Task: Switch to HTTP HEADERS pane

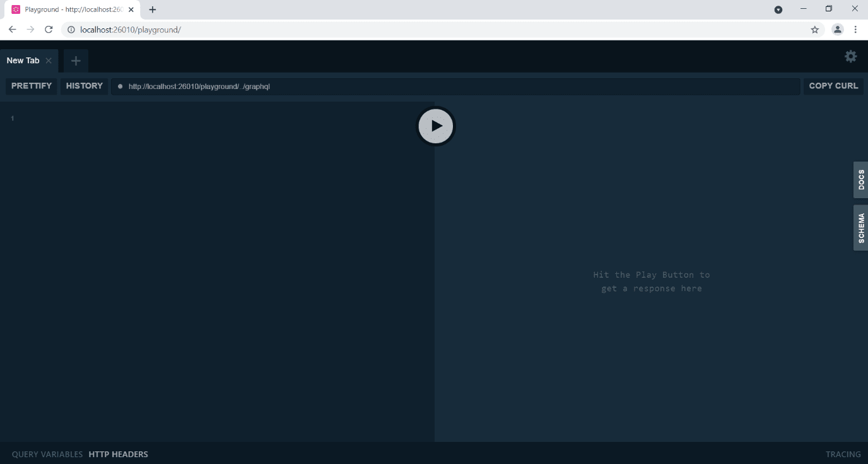Action: (x=119, y=454)
